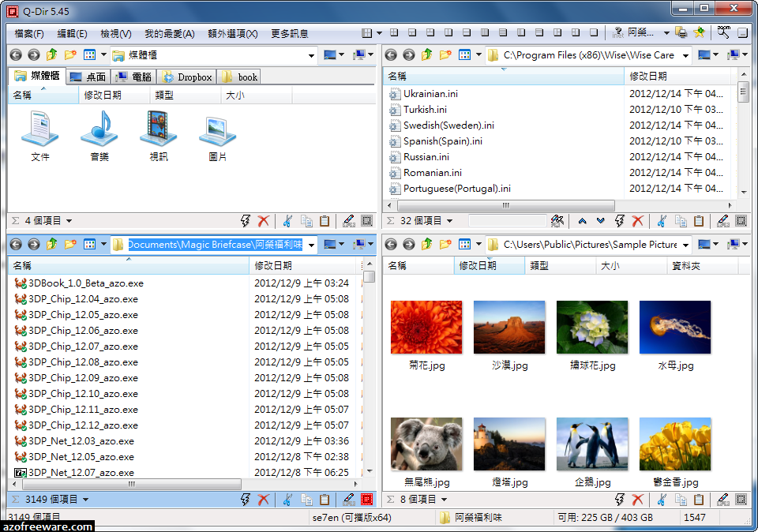Switch to the book tab
The height and width of the screenshot is (532, 758).
tap(240, 77)
